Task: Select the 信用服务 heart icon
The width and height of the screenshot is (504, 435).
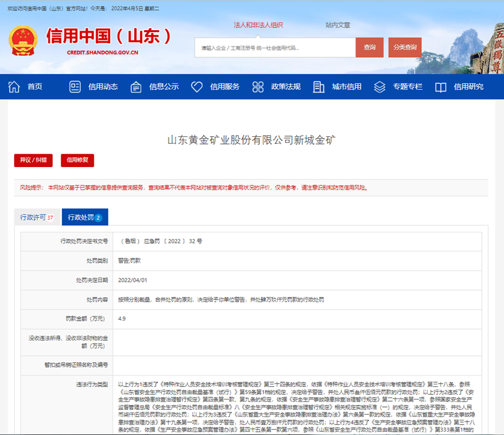Action: point(196,87)
